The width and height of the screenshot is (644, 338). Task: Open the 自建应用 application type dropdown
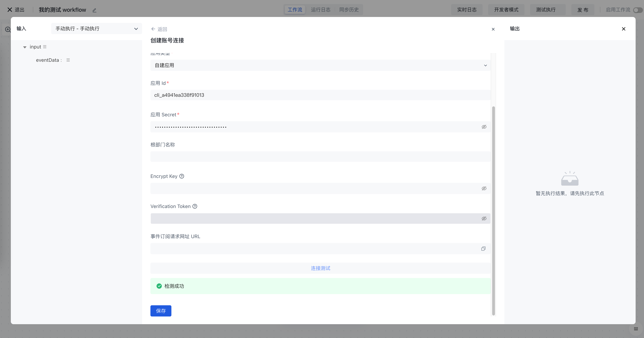[320, 65]
